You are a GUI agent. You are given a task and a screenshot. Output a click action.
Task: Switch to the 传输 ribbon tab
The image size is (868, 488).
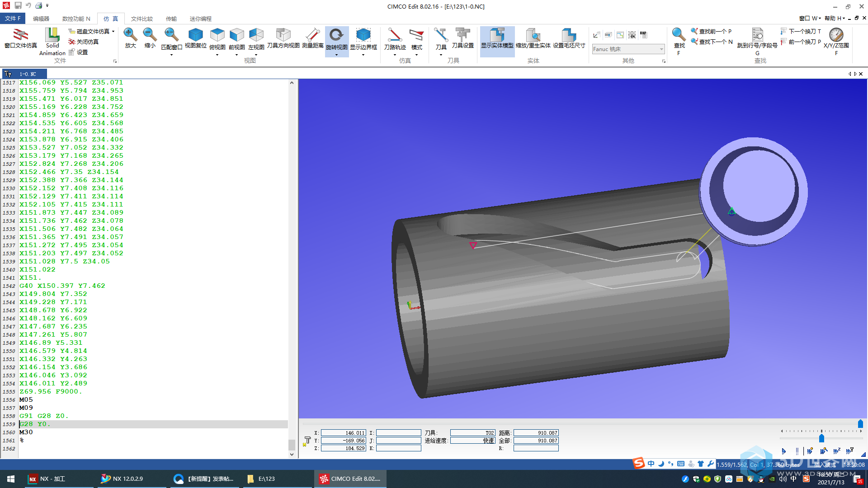pos(171,19)
